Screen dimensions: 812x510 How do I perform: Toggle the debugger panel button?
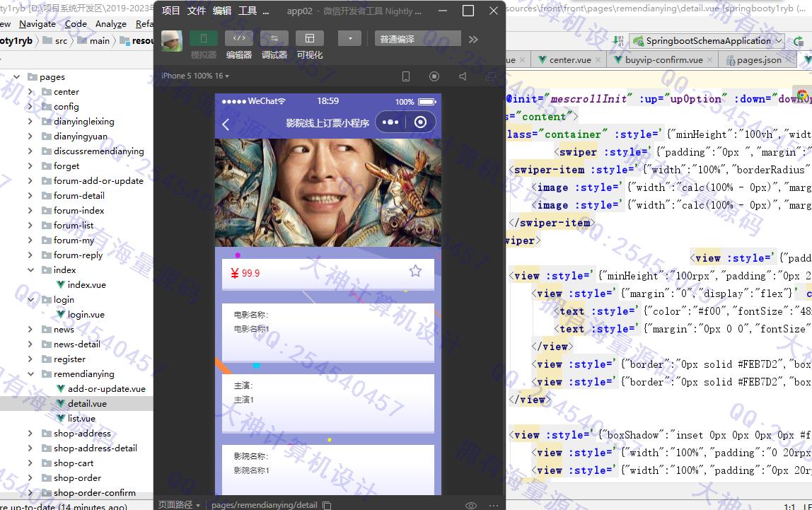point(274,39)
